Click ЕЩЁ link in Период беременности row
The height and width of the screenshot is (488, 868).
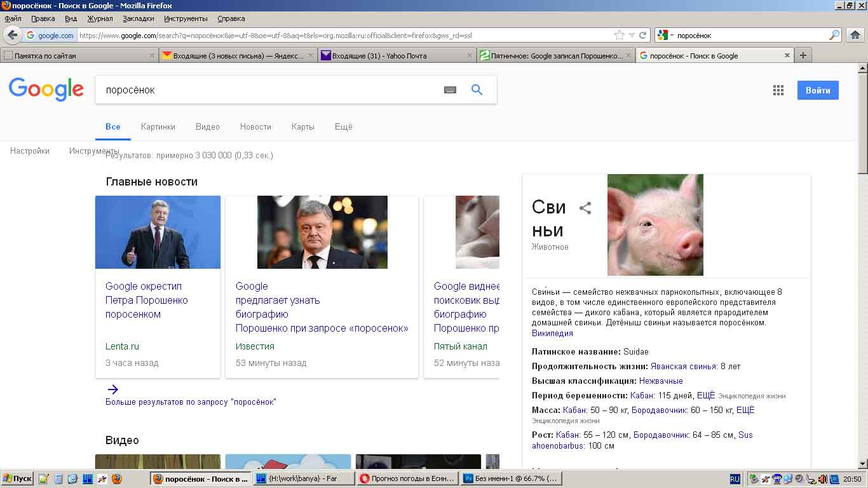706,395
